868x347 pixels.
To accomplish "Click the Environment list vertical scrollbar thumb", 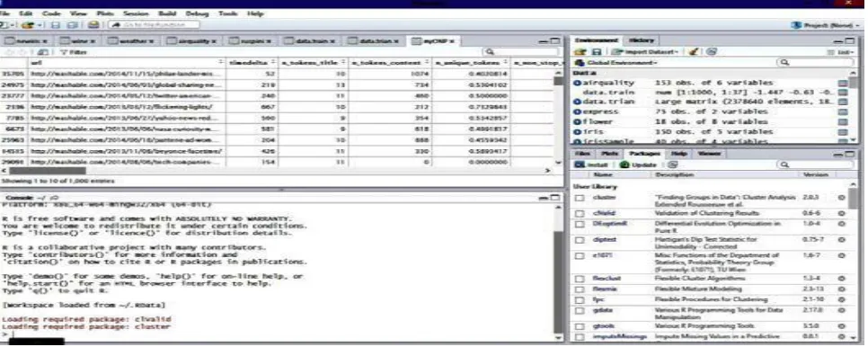I will (x=853, y=83).
